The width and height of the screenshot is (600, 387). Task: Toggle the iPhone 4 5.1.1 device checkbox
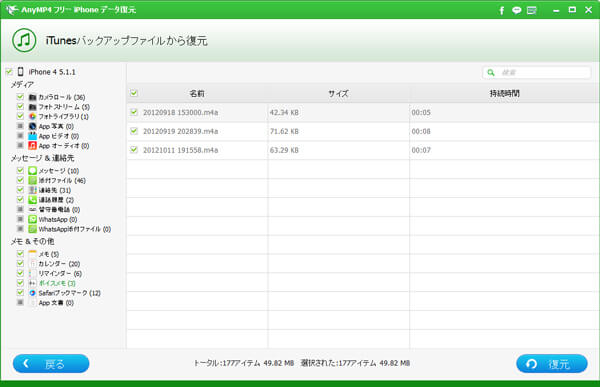(x=9, y=72)
